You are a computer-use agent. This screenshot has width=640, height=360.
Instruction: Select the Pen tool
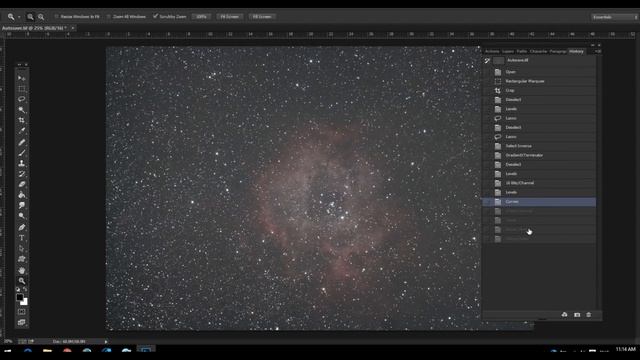pyautogui.click(x=22, y=227)
